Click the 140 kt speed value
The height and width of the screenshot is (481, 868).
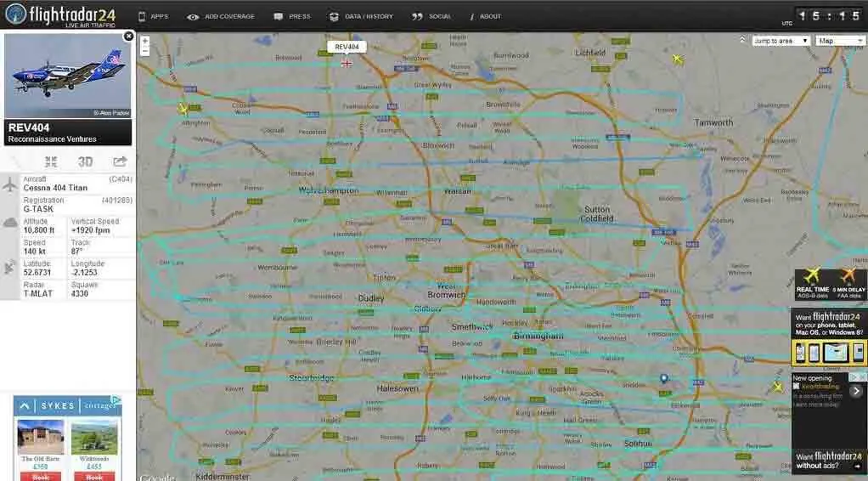coord(34,251)
